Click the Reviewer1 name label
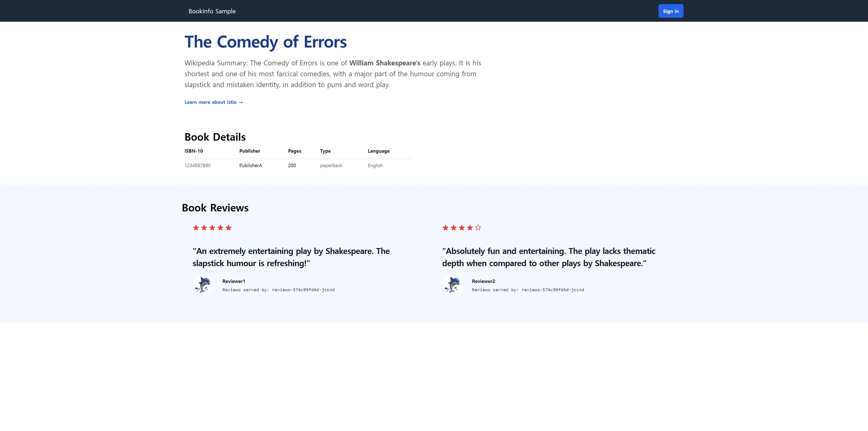The width and height of the screenshot is (868, 431). click(x=234, y=281)
